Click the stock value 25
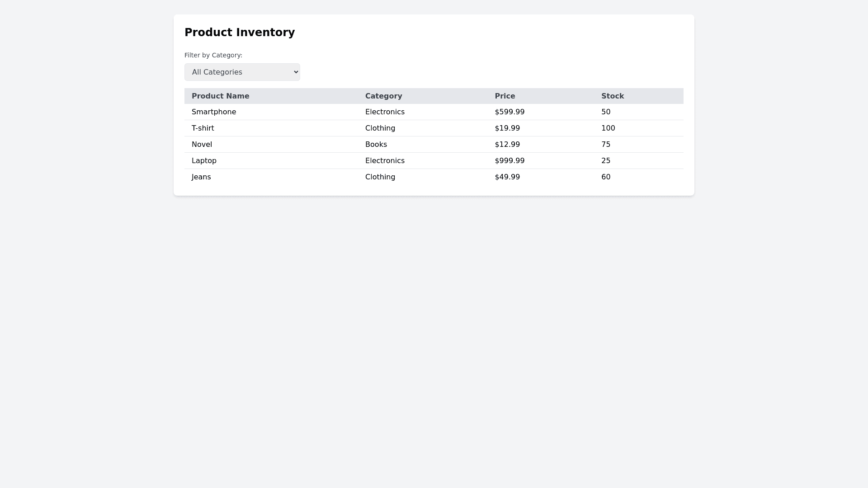The height and width of the screenshot is (488, 868). pyautogui.click(x=606, y=161)
